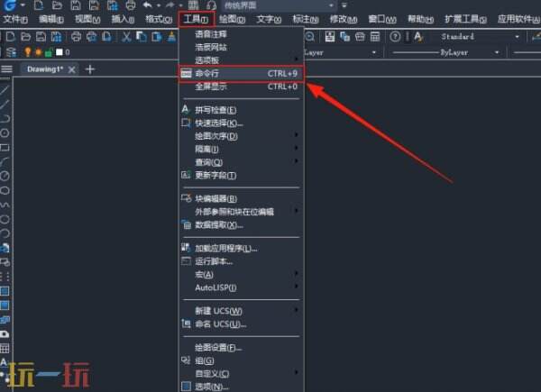Expand the 选项板 submenu
This screenshot has width=541, height=392.
pyautogui.click(x=241, y=60)
